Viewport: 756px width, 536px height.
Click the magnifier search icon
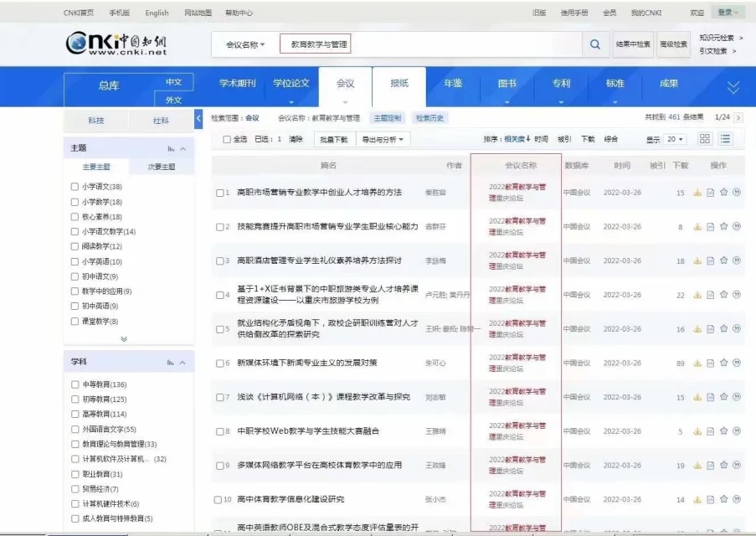coord(595,44)
